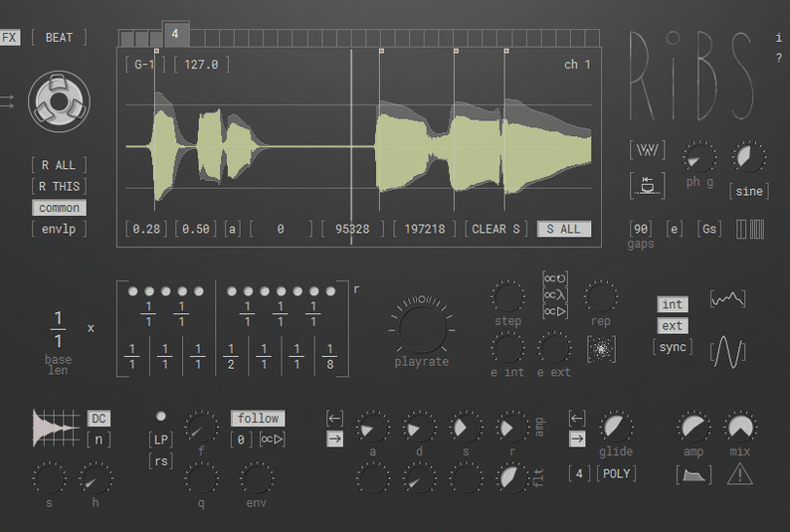The height and width of the screenshot is (532, 790).
Task: Open the [a] mode selector
Action: pyautogui.click(x=232, y=229)
